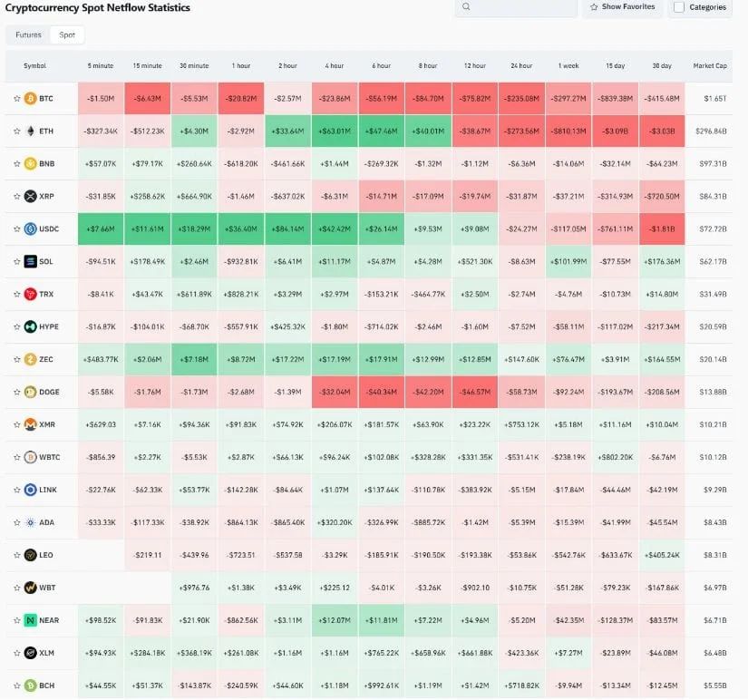Click XLM 1 week value +$7.27M
Viewport: 748px width, 700px height.
[x=568, y=653]
